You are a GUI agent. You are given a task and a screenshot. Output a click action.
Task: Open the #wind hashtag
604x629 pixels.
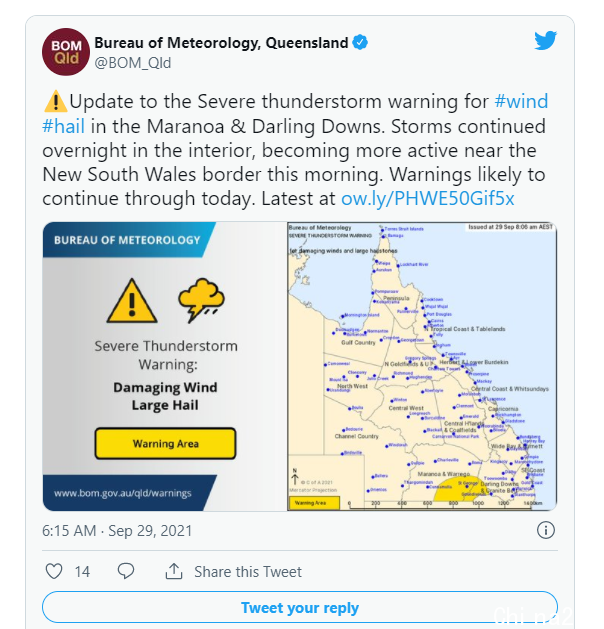click(521, 101)
